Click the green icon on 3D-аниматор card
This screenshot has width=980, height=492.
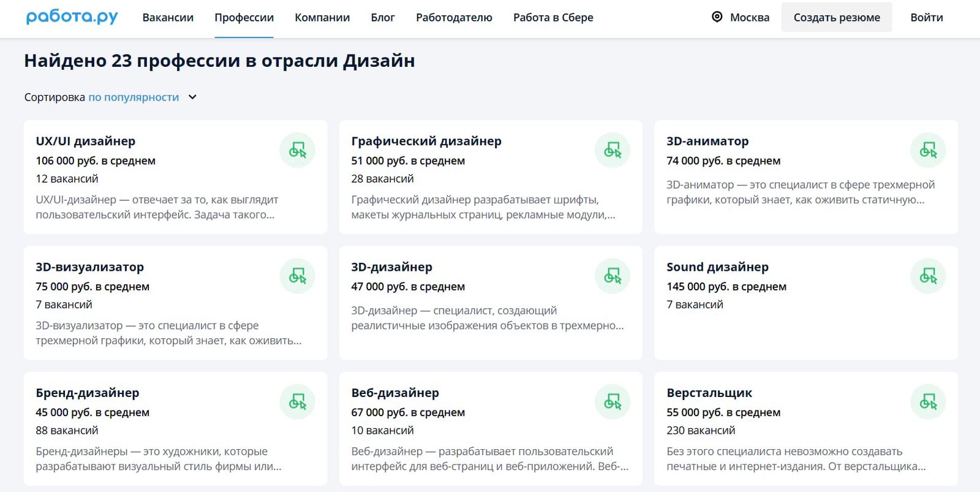[927, 150]
